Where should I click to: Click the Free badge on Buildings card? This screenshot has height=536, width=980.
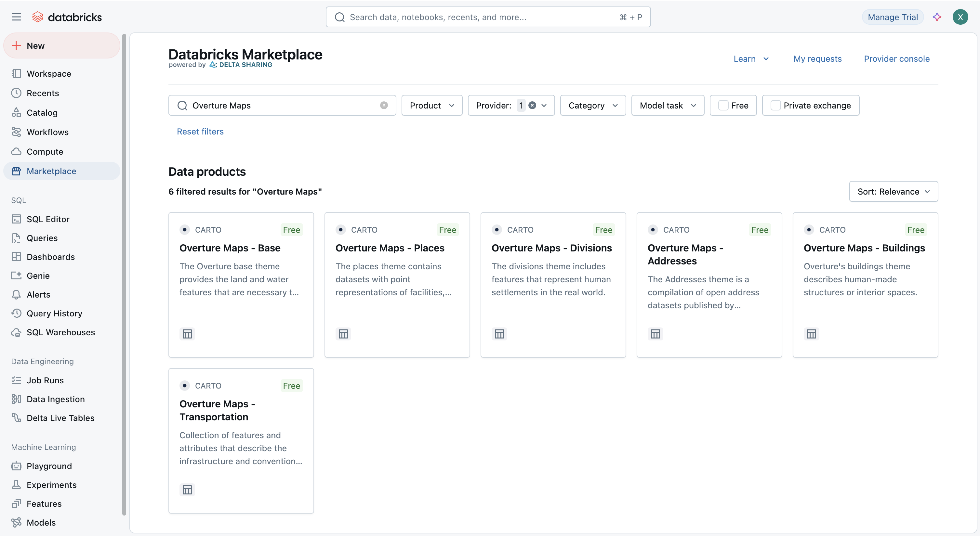point(916,230)
